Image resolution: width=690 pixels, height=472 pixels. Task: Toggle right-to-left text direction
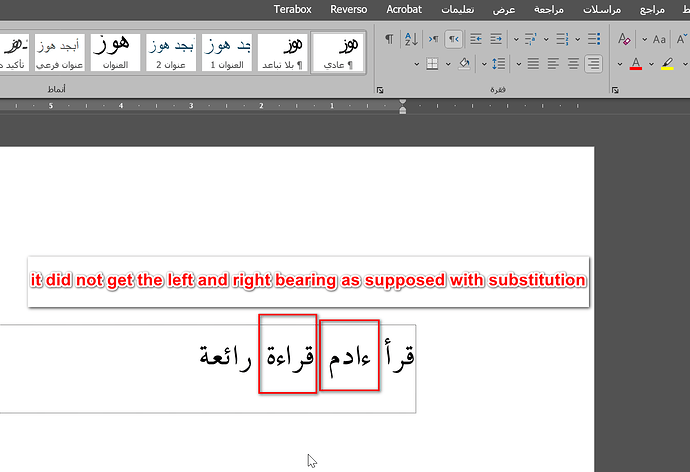(x=453, y=40)
